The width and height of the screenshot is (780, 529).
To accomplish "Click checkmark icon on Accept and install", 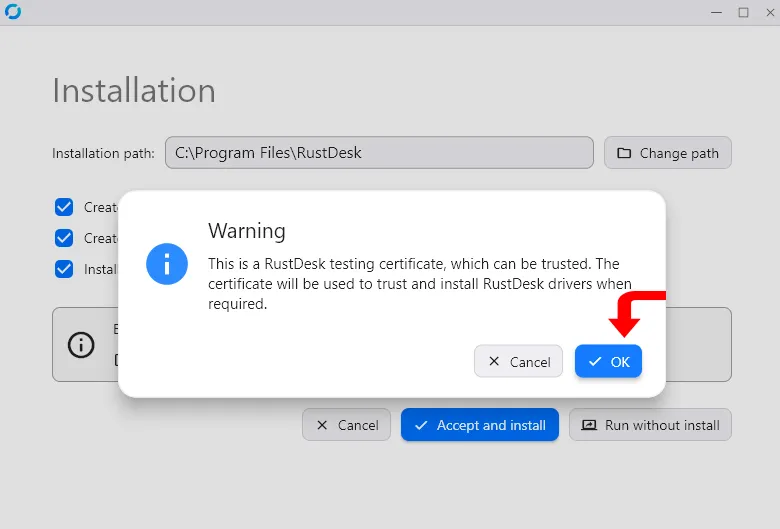I will (421, 425).
